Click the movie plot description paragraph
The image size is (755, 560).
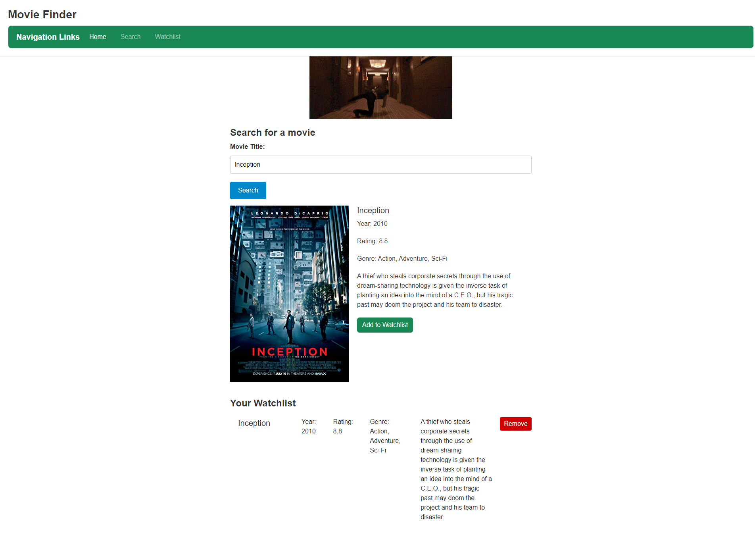click(x=434, y=290)
